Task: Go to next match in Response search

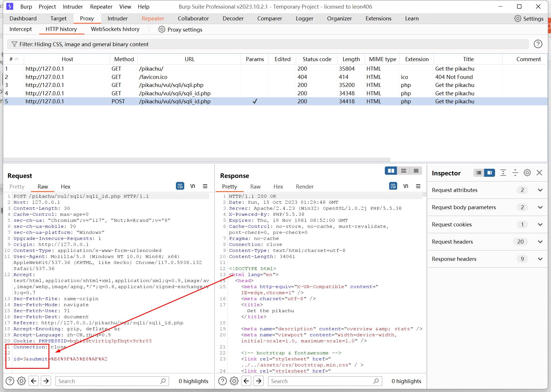Action: click(x=259, y=381)
